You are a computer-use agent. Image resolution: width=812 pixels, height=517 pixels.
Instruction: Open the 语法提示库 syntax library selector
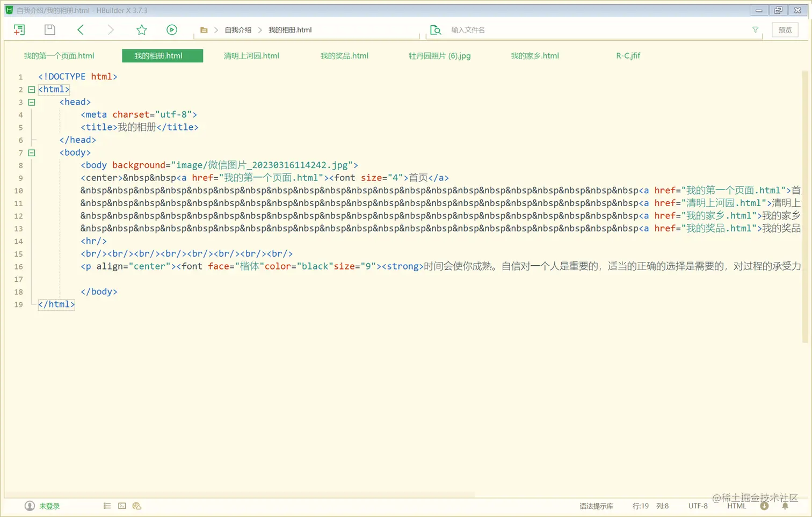point(596,506)
